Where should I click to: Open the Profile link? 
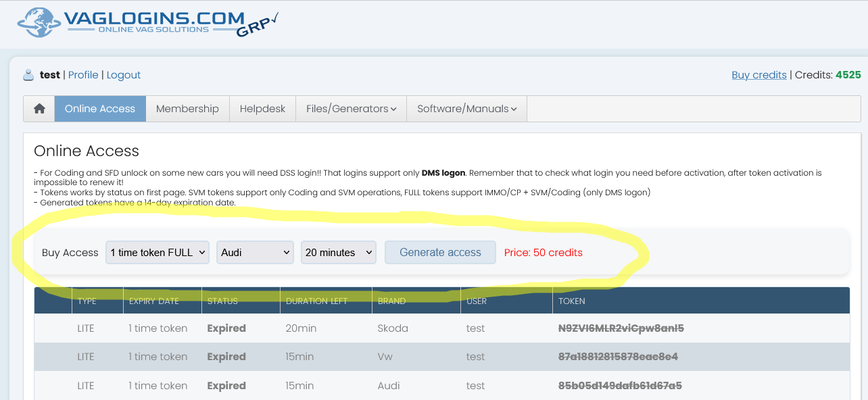tap(83, 75)
